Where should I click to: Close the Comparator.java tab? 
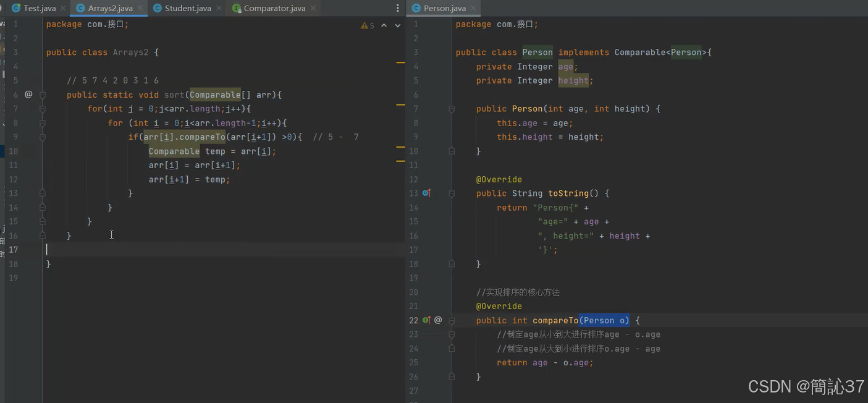(x=313, y=9)
